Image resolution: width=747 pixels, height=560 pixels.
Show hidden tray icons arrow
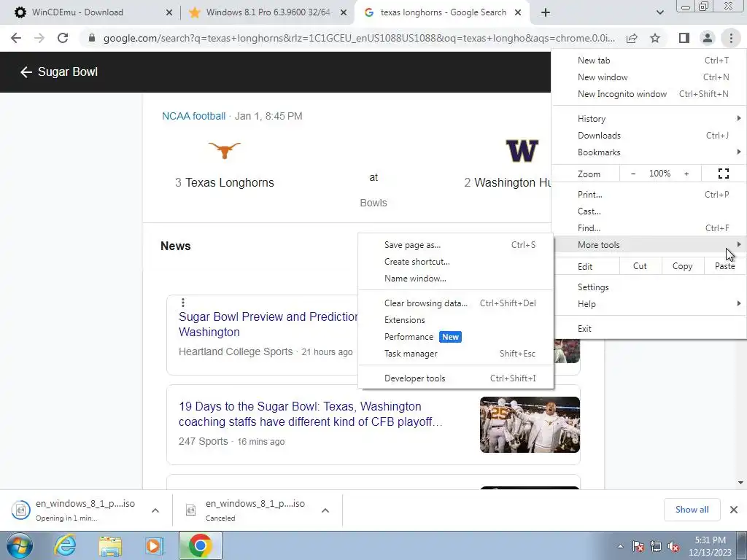tap(620, 546)
